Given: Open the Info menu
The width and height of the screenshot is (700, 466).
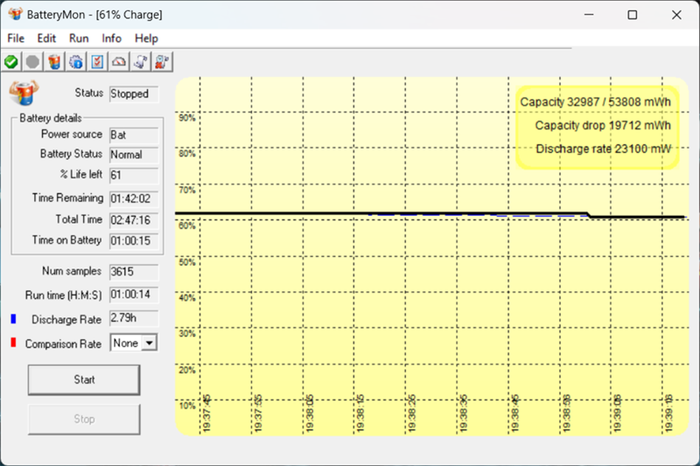Looking at the screenshot, I should coord(112,38).
